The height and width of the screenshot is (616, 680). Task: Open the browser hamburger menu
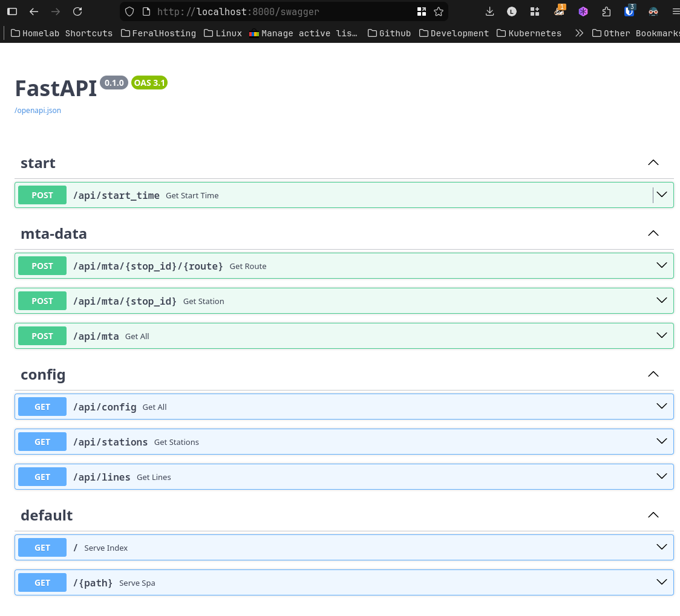[676, 11]
